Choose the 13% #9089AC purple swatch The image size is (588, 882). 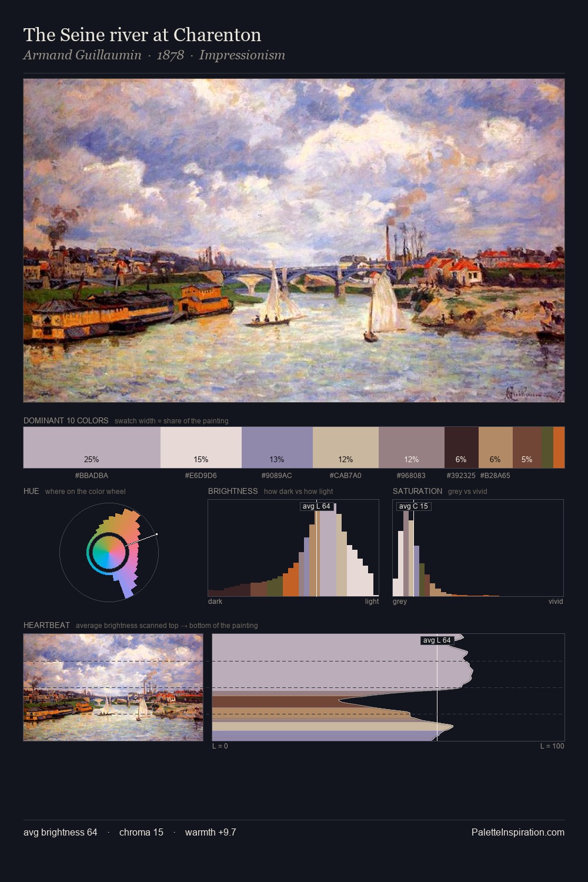coord(277,447)
